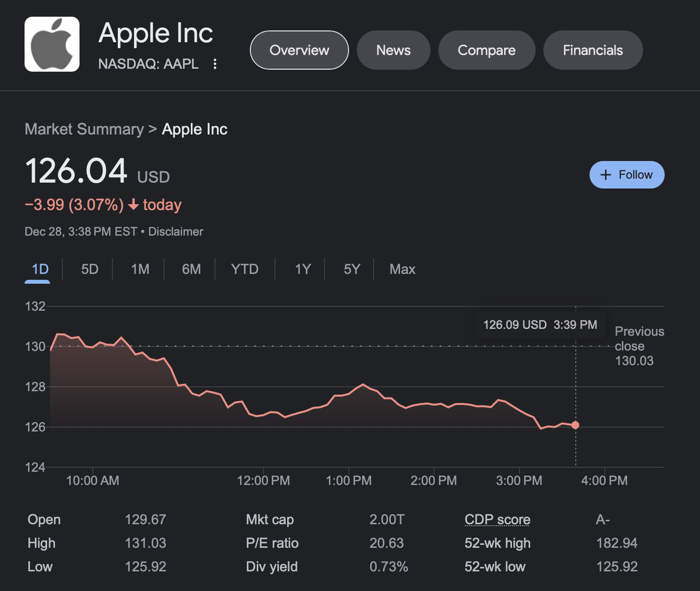Switch to the Financials tab
This screenshot has width=700, height=591.
tap(592, 50)
